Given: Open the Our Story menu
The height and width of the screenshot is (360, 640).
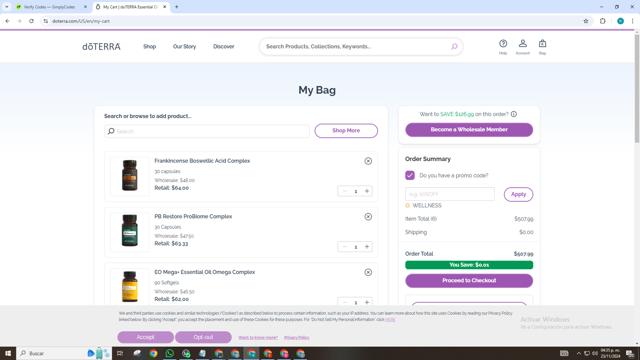Looking at the screenshot, I should coord(184,47).
